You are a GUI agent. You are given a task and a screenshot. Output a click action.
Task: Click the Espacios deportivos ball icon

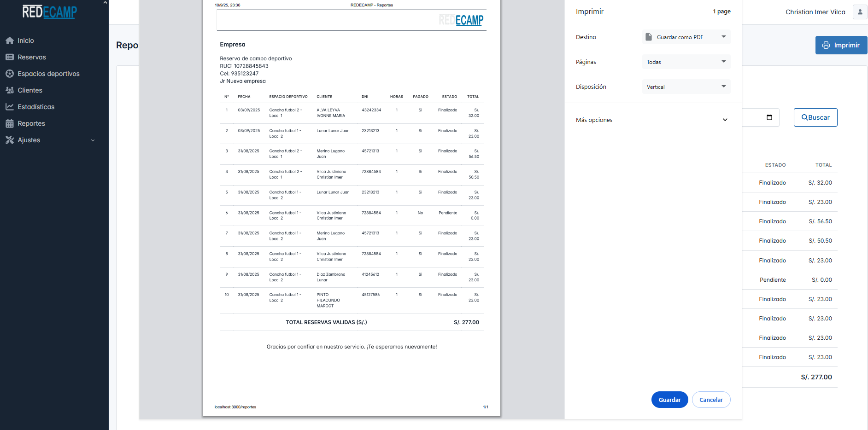coord(10,74)
